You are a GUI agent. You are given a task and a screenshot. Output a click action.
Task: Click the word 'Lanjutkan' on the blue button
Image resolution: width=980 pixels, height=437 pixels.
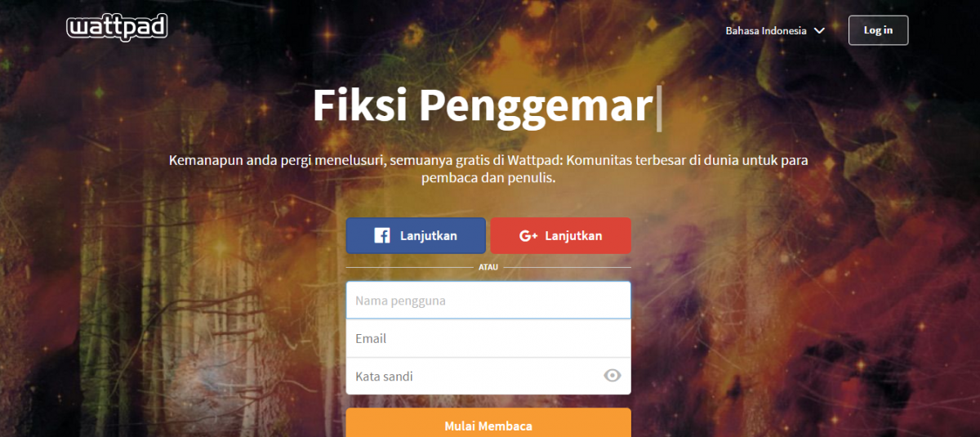pyautogui.click(x=428, y=236)
